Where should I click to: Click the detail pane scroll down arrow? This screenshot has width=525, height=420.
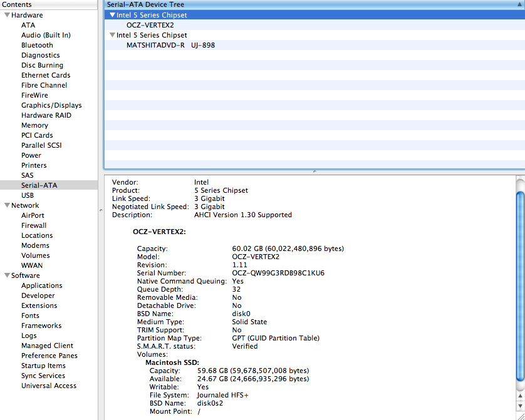click(521, 406)
